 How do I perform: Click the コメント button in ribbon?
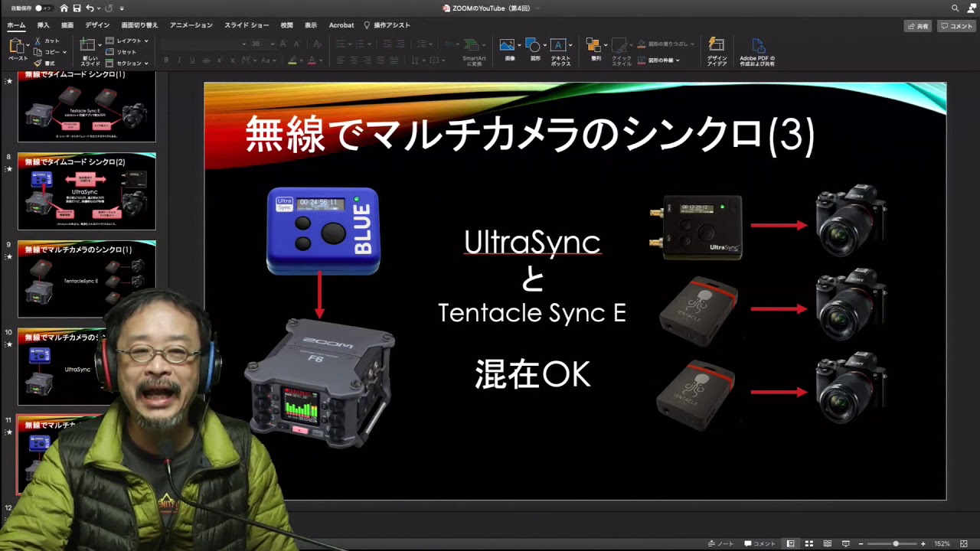[957, 26]
